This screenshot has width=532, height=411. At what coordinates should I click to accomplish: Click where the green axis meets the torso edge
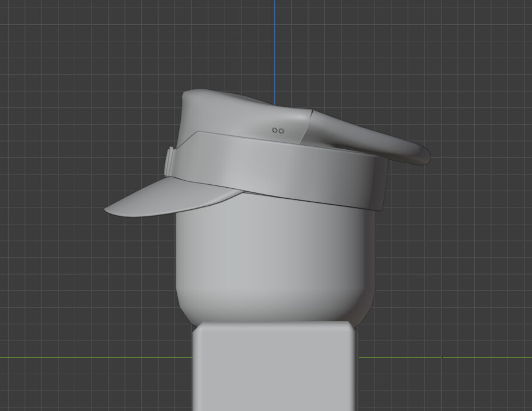[194, 356]
